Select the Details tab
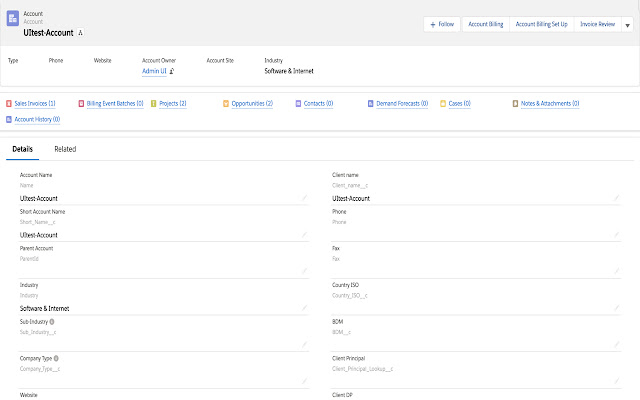 (x=22, y=149)
